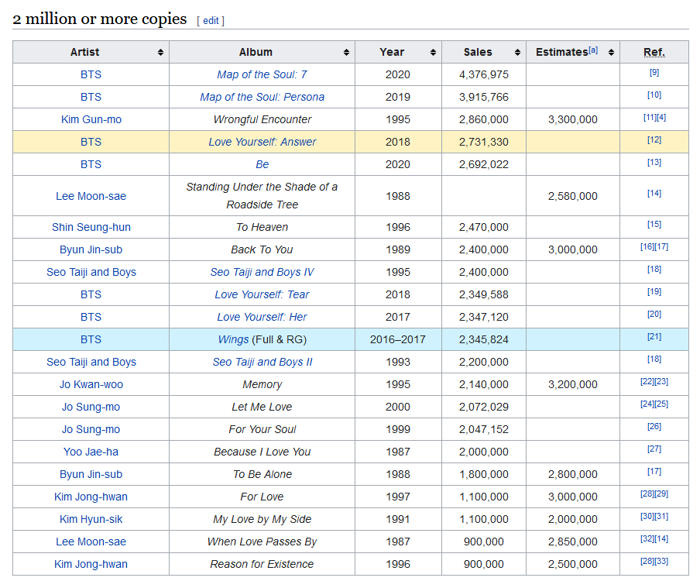Visit the Jo Kwan-woo artist page
This screenshot has width=700, height=588.
coord(91,384)
